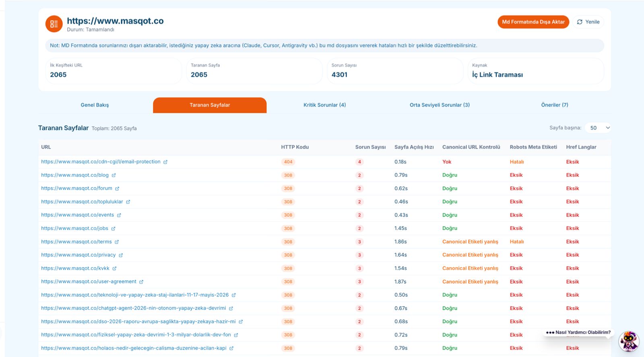Open the masqot.co/user-agreement link

pos(89,282)
